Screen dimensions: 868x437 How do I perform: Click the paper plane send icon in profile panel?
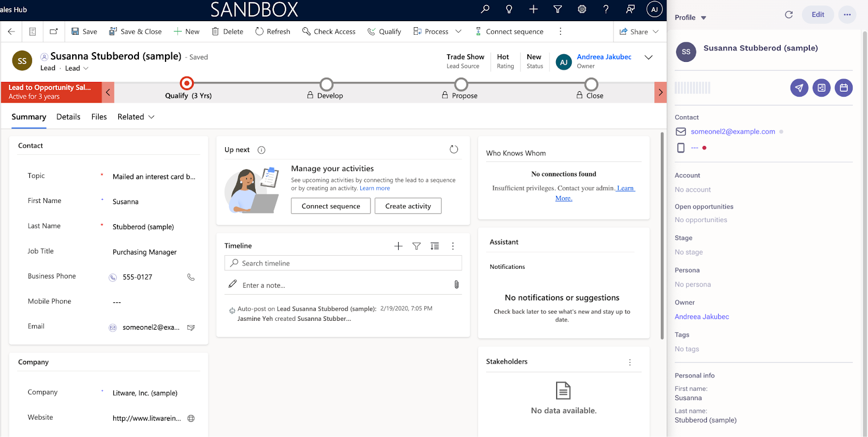(x=799, y=87)
